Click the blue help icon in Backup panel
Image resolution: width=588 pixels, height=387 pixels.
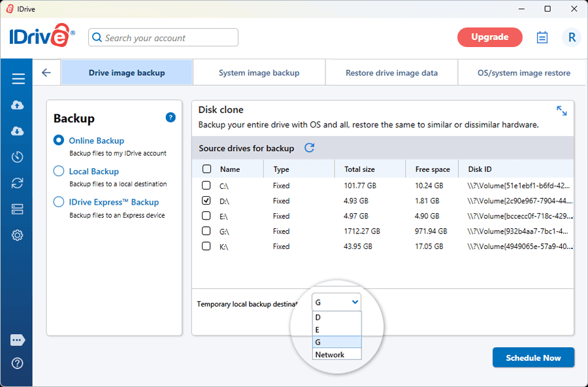[x=171, y=118]
